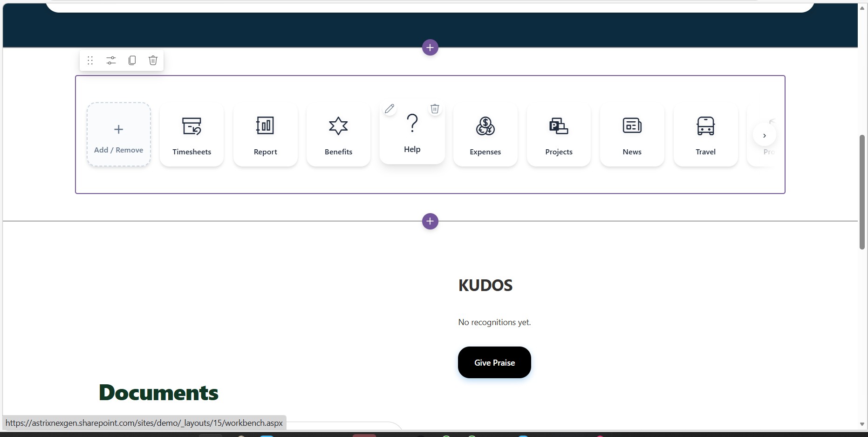Add a new section above the web part

pyautogui.click(x=430, y=48)
